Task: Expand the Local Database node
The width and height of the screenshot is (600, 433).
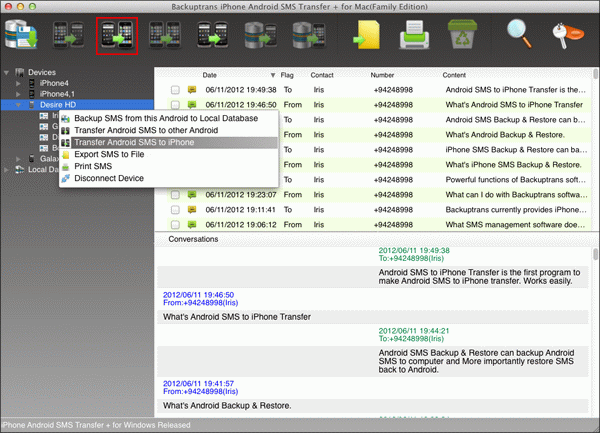Action: 6,169
